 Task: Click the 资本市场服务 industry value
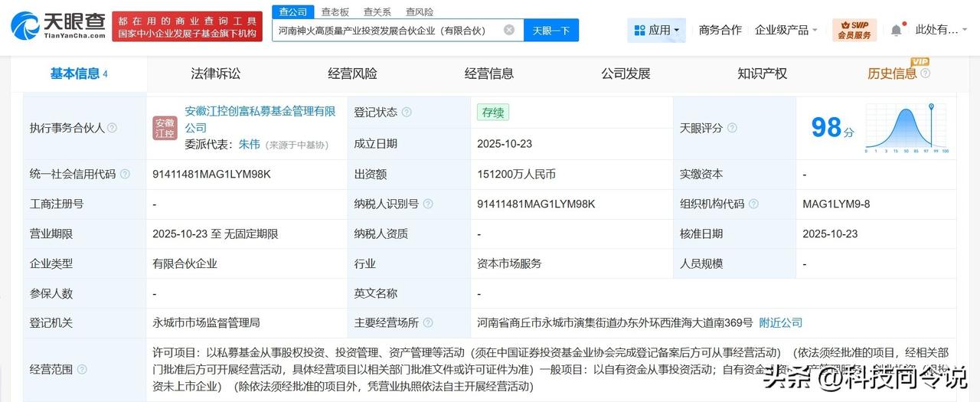(x=509, y=263)
